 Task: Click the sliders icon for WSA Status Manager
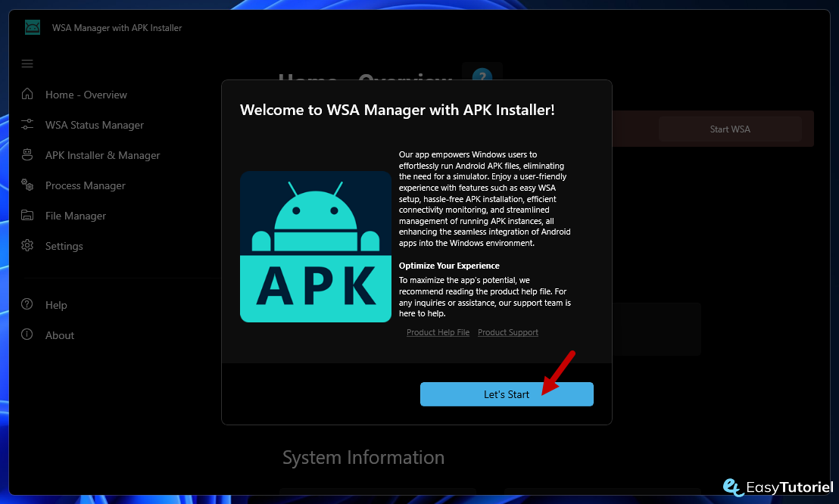(27, 125)
